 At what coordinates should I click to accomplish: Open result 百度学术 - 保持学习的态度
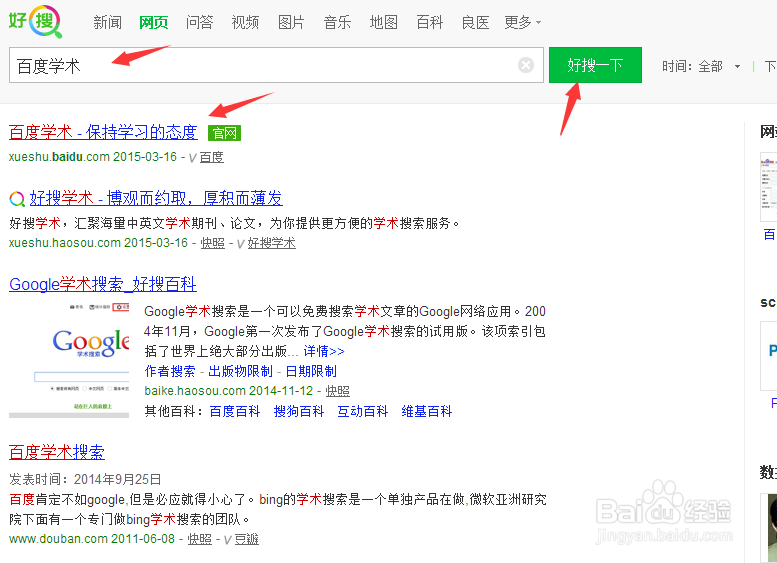[103, 132]
